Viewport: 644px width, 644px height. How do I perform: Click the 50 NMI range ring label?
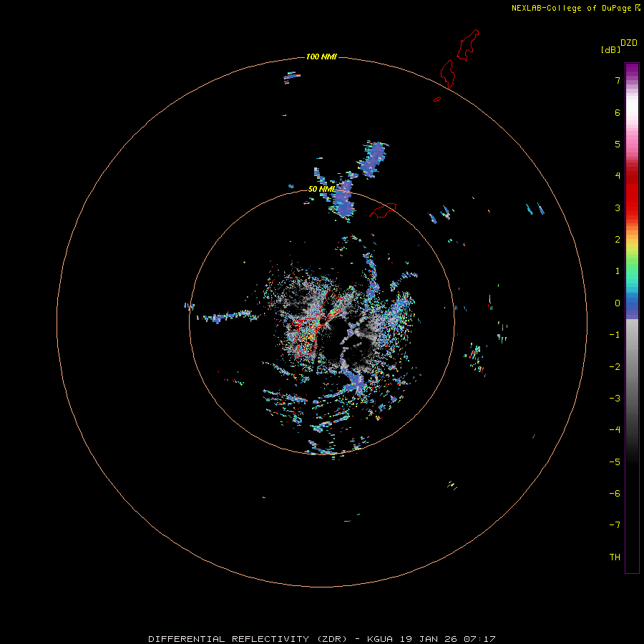click(321, 189)
